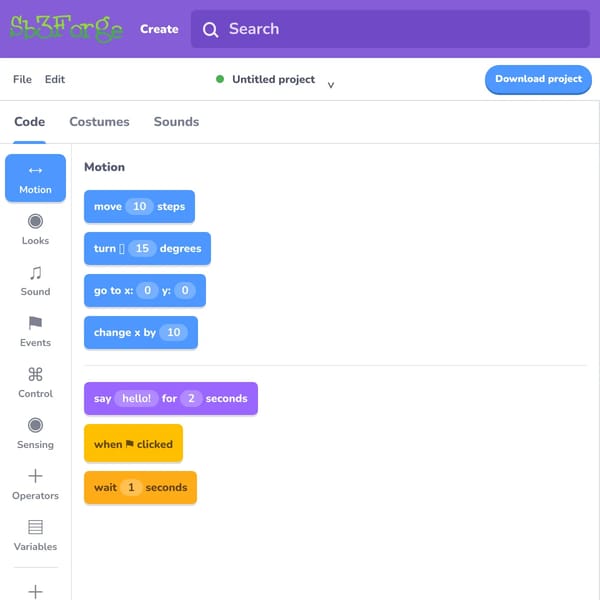Image resolution: width=600 pixels, height=600 pixels.
Task: Click the x value 0 in go to block
Action: click(x=147, y=290)
